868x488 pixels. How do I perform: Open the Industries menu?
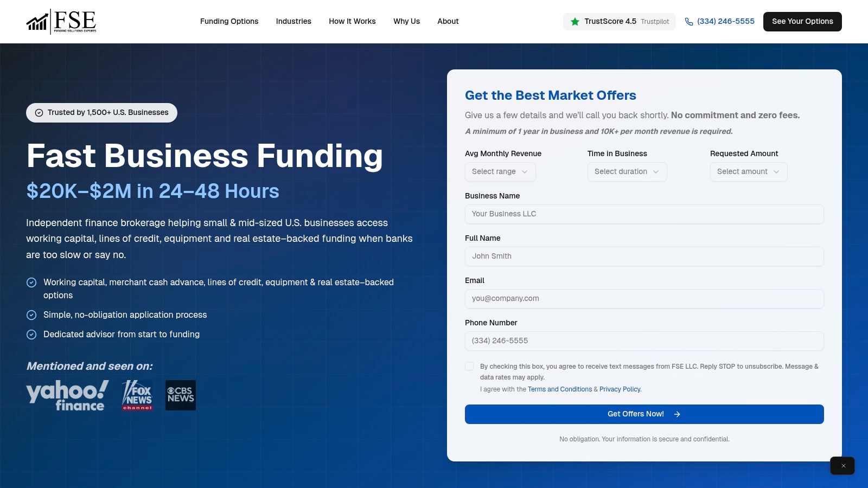pyautogui.click(x=293, y=21)
